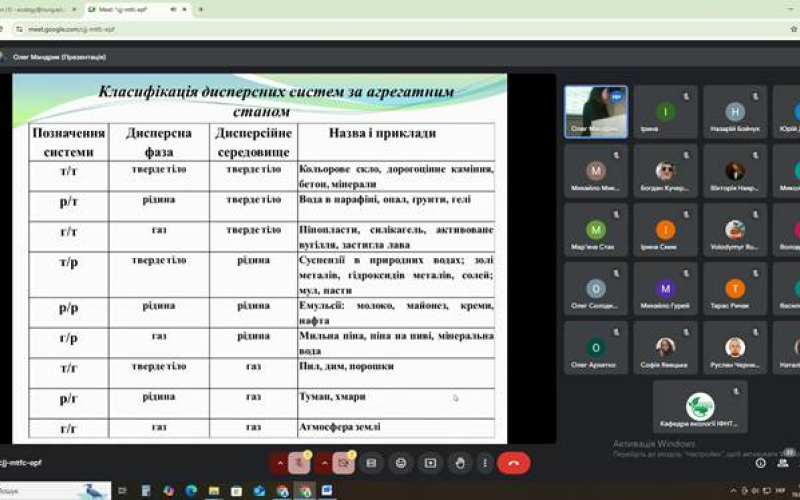Open Task View on the taskbar
800x500 pixels.
pos(122,491)
